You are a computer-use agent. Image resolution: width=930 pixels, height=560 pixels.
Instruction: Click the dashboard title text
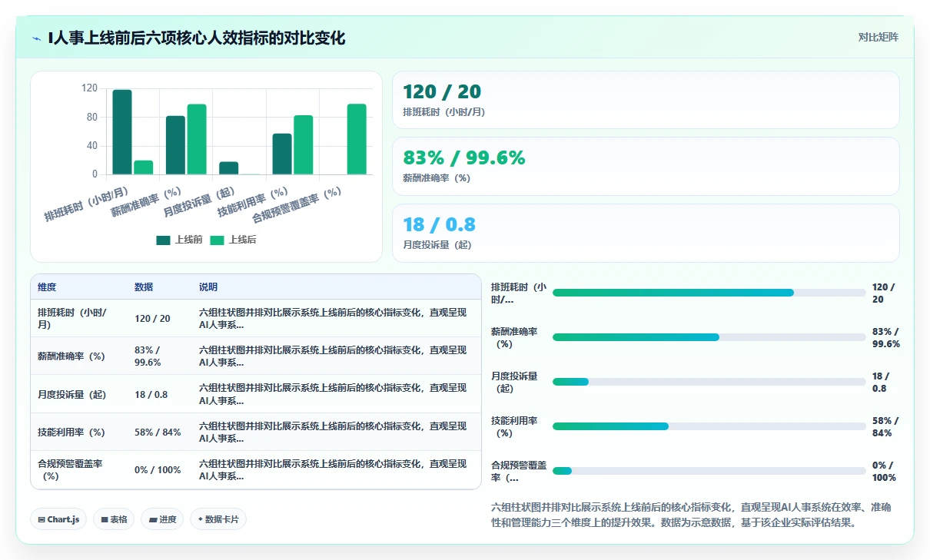click(x=197, y=38)
